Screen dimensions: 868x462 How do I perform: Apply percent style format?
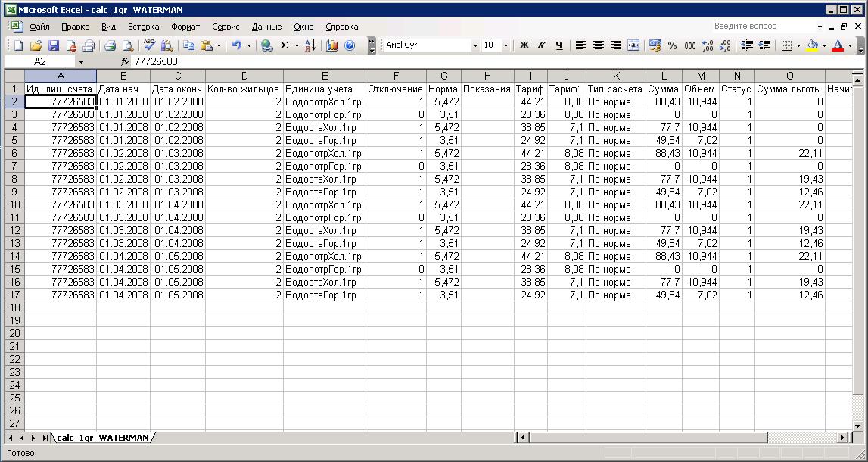click(x=673, y=45)
